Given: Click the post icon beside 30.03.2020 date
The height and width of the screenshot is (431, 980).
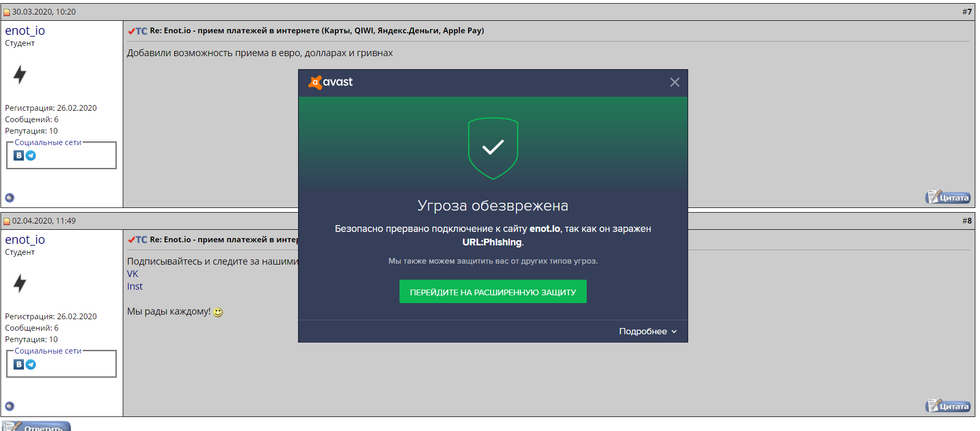Looking at the screenshot, I should point(7,12).
